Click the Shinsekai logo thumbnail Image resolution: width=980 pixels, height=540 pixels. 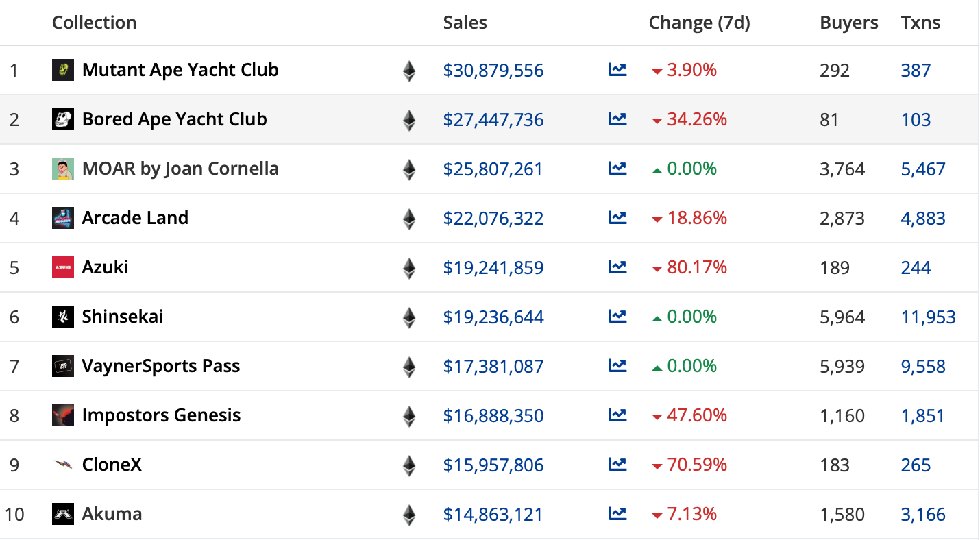[x=63, y=317]
